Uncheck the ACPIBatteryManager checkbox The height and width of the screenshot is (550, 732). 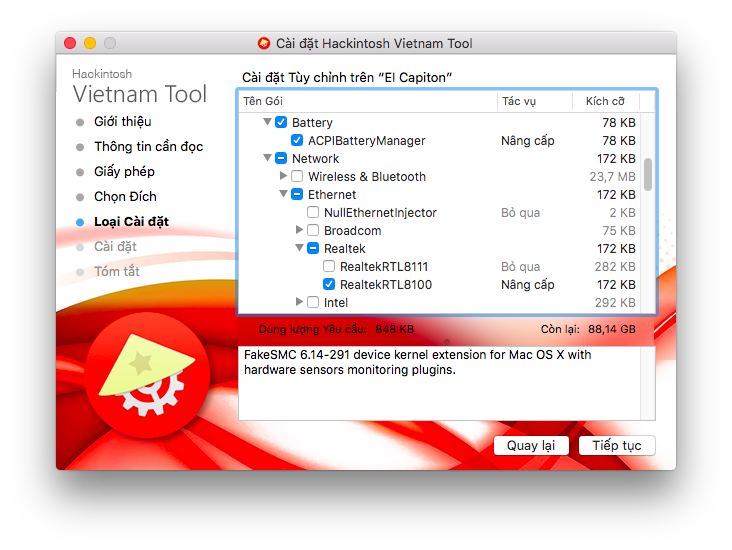click(297, 141)
